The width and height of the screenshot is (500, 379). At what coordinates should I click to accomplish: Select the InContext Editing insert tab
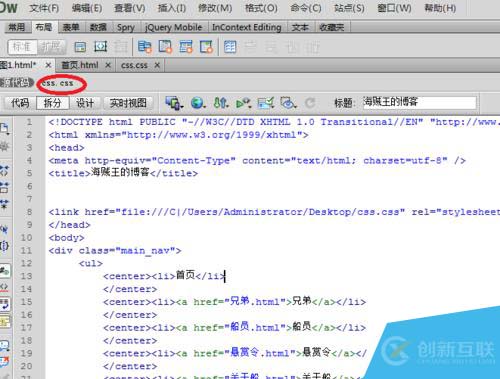tap(247, 27)
